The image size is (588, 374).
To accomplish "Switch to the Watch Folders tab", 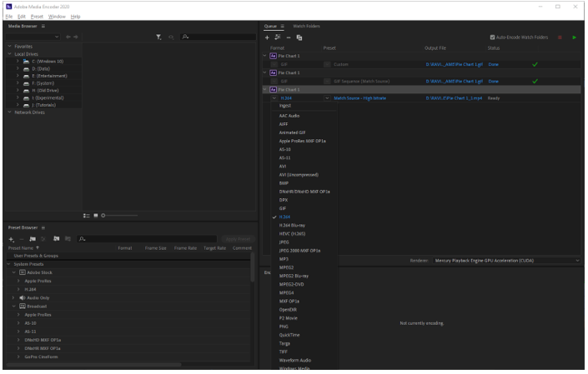I will (306, 26).
